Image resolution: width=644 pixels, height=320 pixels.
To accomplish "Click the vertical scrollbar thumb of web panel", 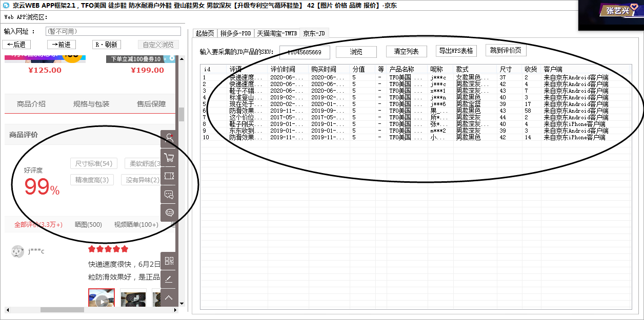I will (x=181, y=114).
